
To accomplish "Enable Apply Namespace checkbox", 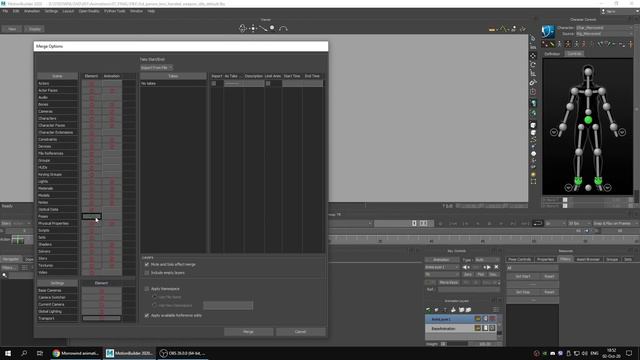I will [147, 289].
